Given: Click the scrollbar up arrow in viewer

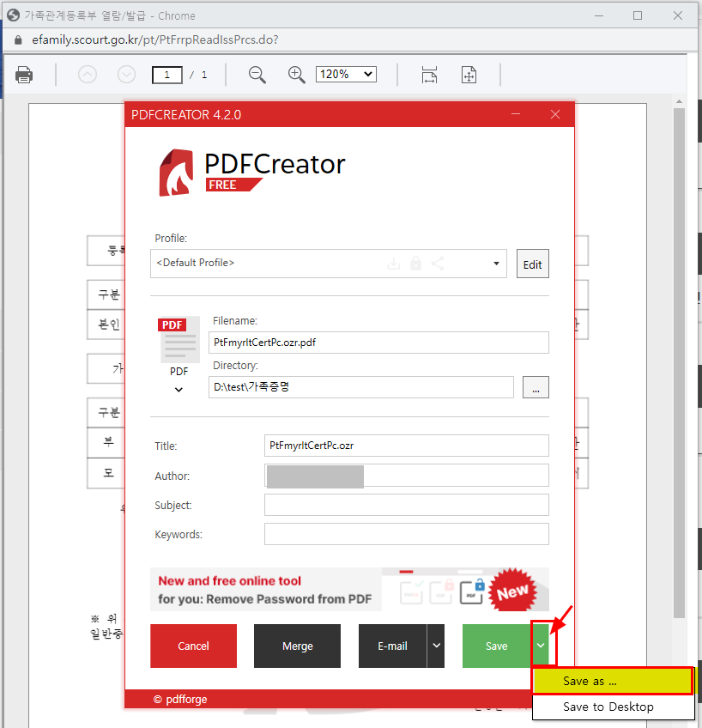Looking at the screenshot, I should [x=680, y=101].
